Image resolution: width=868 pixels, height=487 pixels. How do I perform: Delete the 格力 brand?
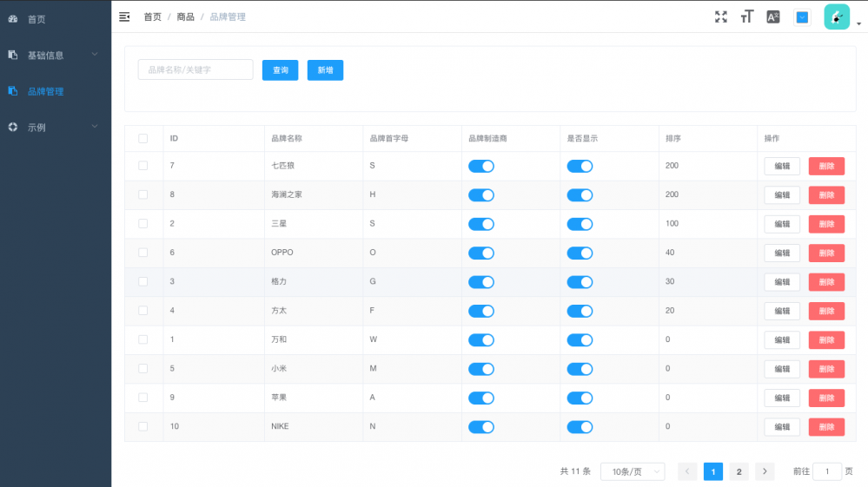pyautogui.click(x=826, y=282)
